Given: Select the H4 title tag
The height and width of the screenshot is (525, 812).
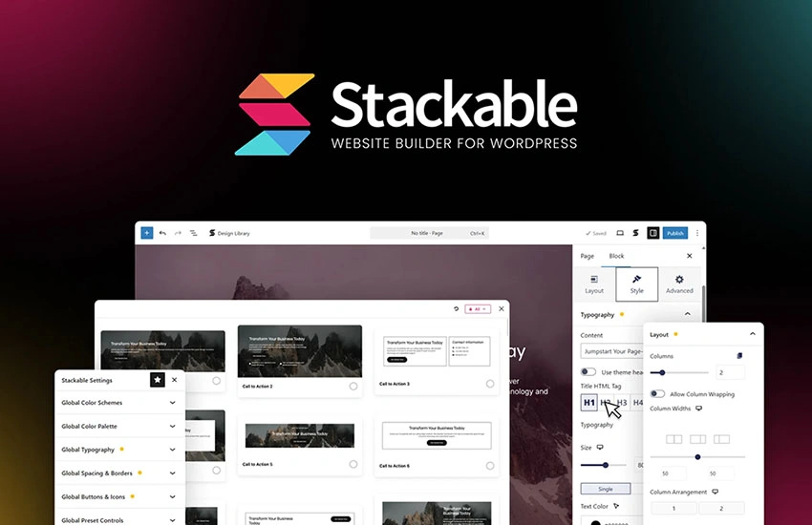Looking at the screenshot, I should (637, 403).
